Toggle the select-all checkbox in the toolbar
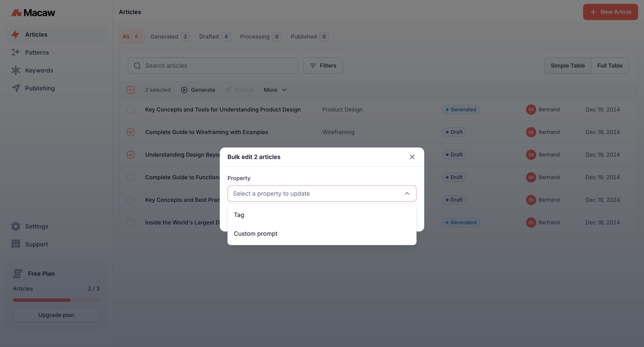This screenshot has width=644, height=347. [x=131, y=90]
